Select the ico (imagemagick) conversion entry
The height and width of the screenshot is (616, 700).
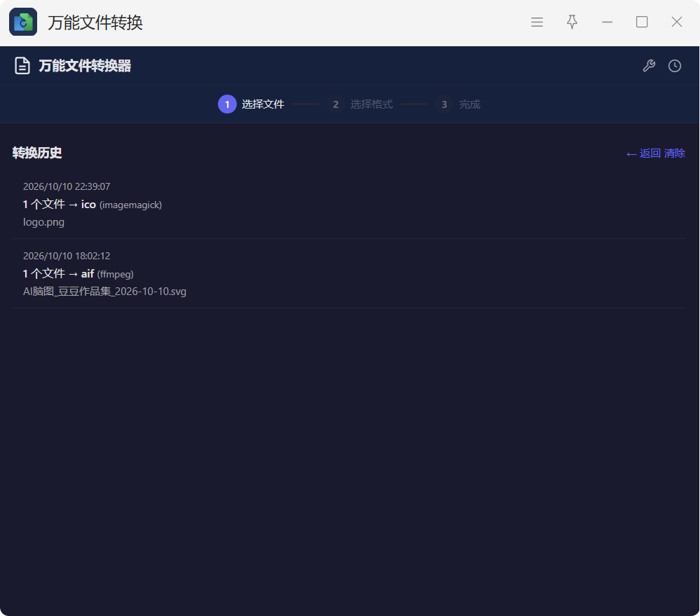(x=349, y=205)
